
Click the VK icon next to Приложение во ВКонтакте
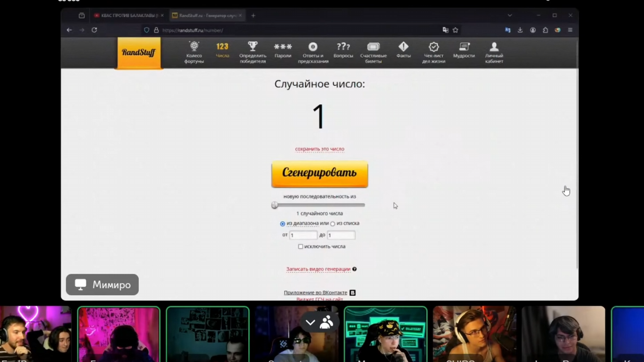pos(353,293)
